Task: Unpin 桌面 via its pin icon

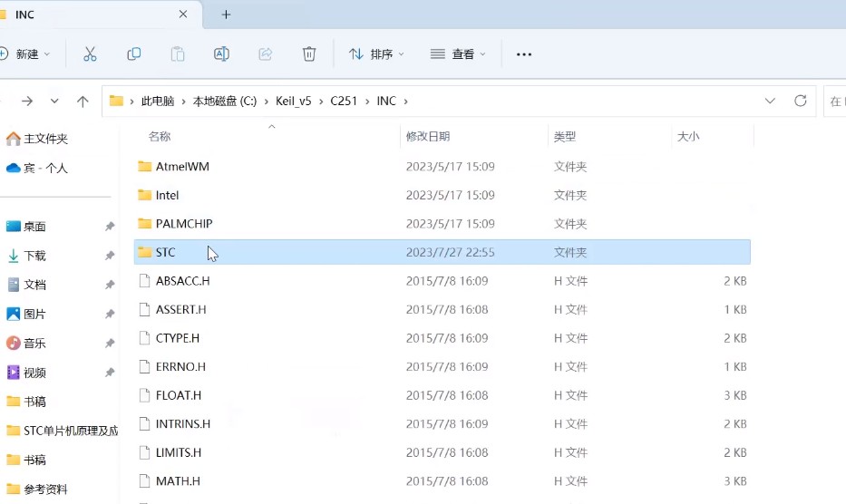Action: click(x=110, y=227)
